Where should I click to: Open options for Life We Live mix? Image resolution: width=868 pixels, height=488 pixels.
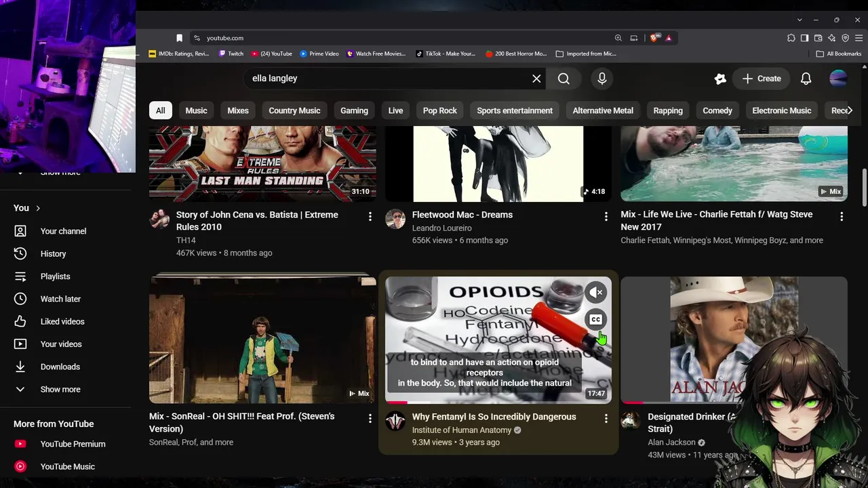(x=842, y=216)
